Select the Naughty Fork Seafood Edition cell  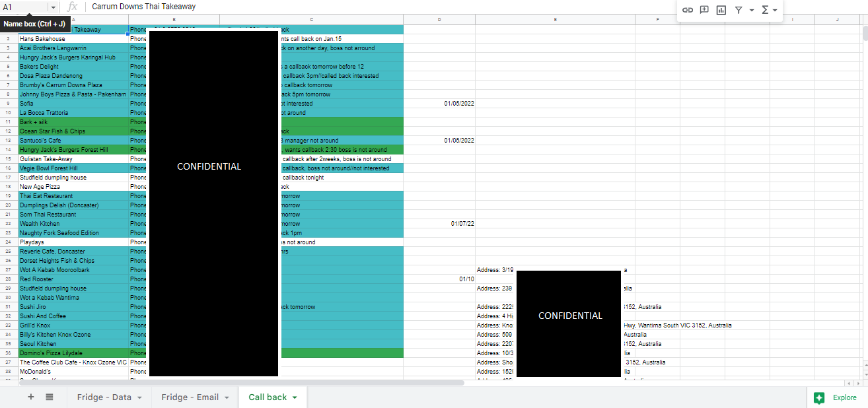(x=73, y=233)
